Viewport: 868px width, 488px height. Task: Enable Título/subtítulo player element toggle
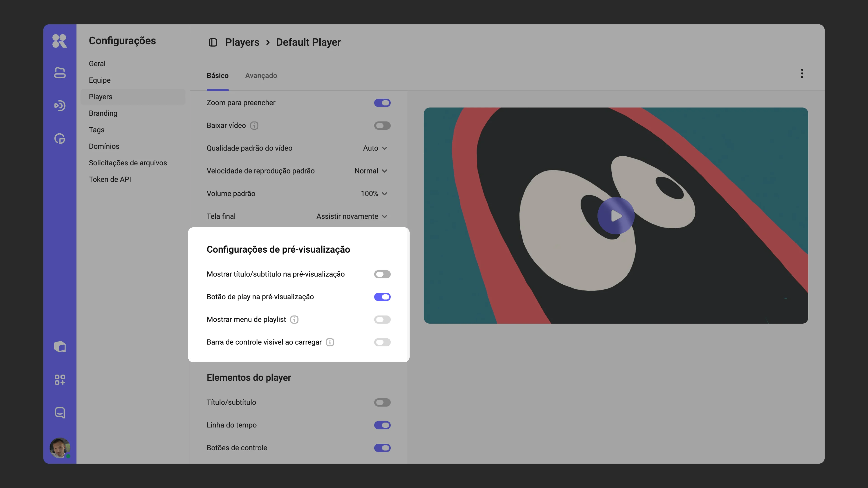pyautogui.click(x=382, y=402)
